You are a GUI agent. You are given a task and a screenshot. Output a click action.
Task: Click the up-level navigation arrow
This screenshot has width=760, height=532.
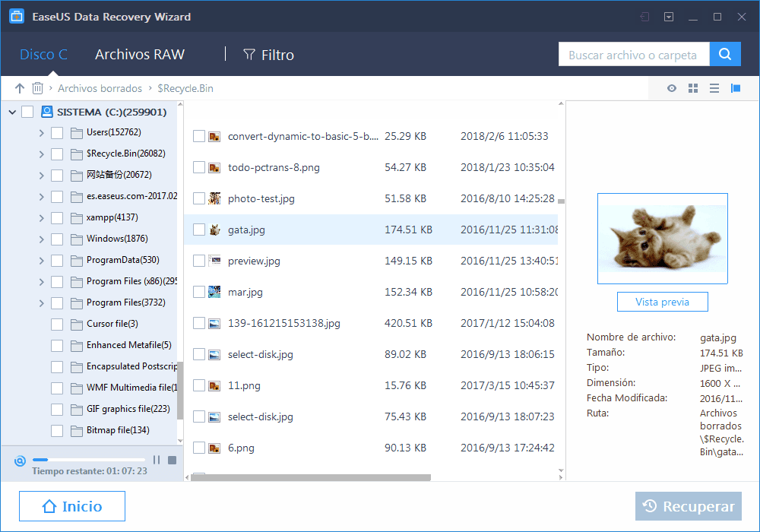click(x=19, y=88)
